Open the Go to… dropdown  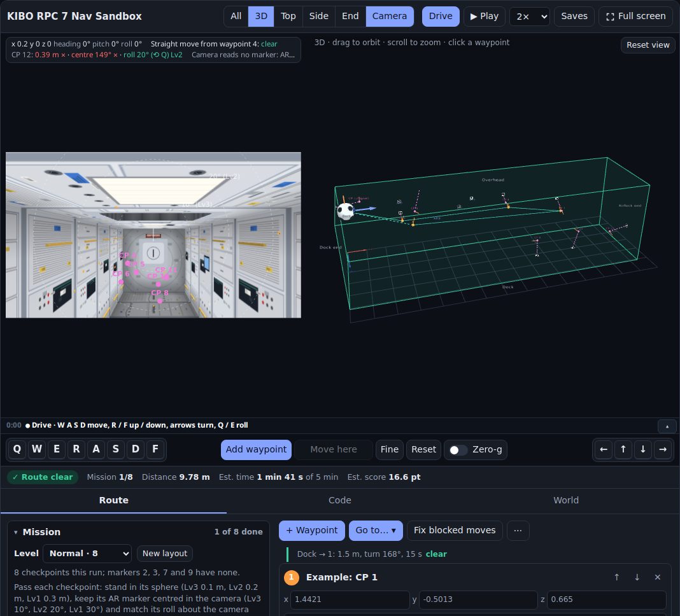pos(376,531)
